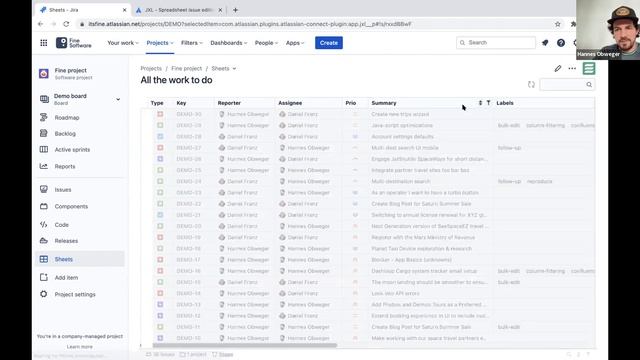Screen dimensions: 640x360
Task: Expand the People menu
Action: (266, 43)
